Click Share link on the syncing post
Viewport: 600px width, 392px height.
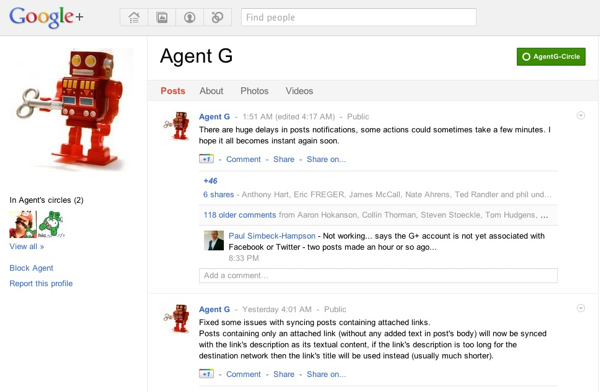click(284, 374)
